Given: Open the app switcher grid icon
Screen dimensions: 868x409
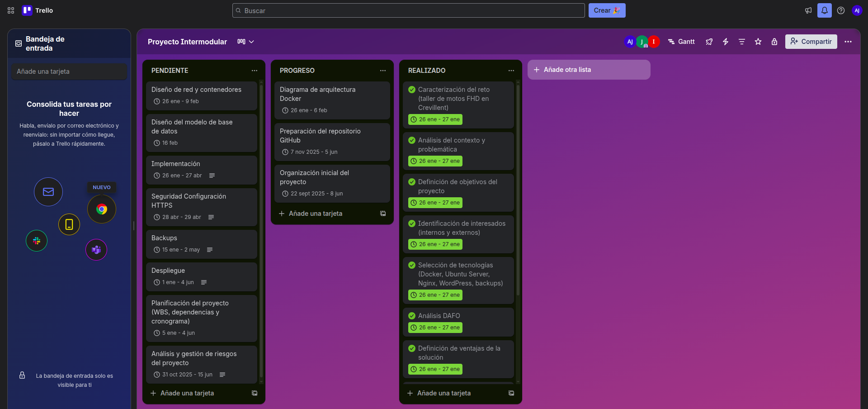Looking at the screenshot, I should pos(10,10).
